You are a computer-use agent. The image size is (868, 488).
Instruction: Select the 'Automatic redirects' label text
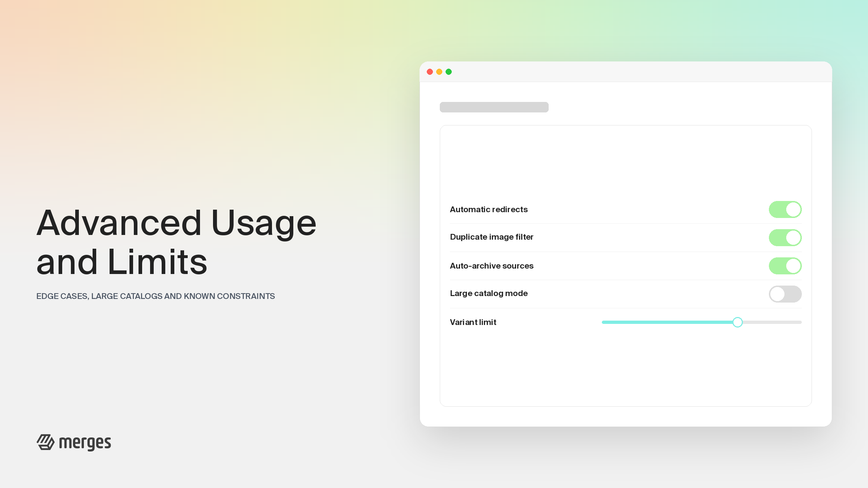tap(489, 210)
